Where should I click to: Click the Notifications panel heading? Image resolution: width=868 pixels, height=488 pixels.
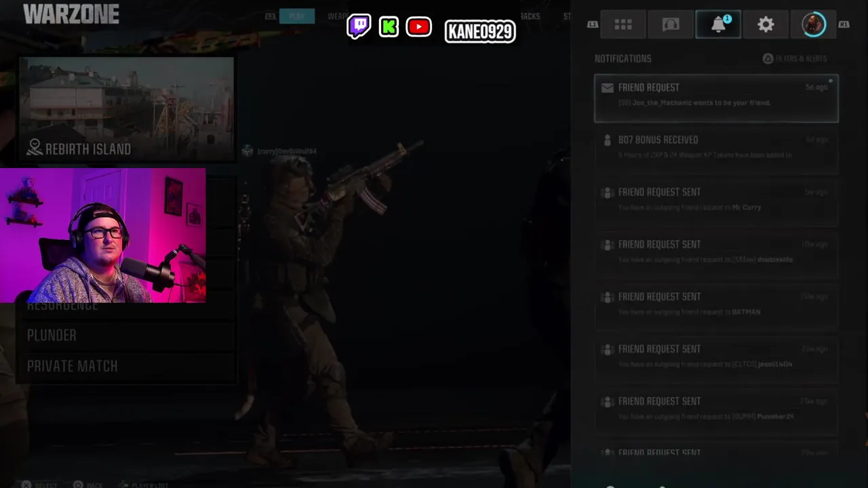click(623, 59)
